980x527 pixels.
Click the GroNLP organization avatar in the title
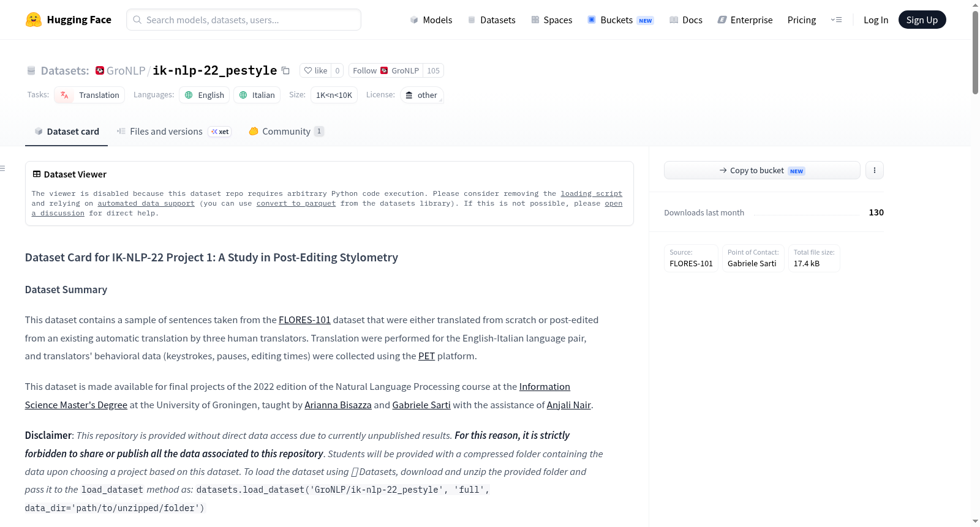[x=100, y=70]
